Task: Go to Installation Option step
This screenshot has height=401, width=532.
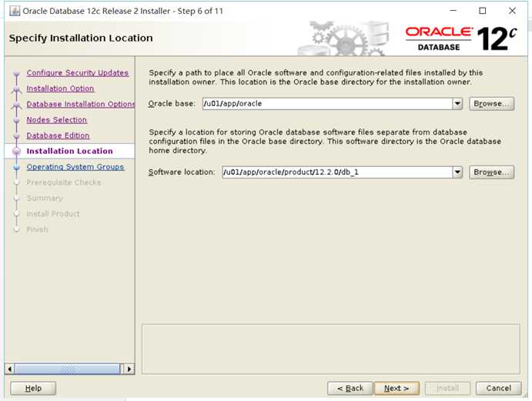Action: (60, 89)
